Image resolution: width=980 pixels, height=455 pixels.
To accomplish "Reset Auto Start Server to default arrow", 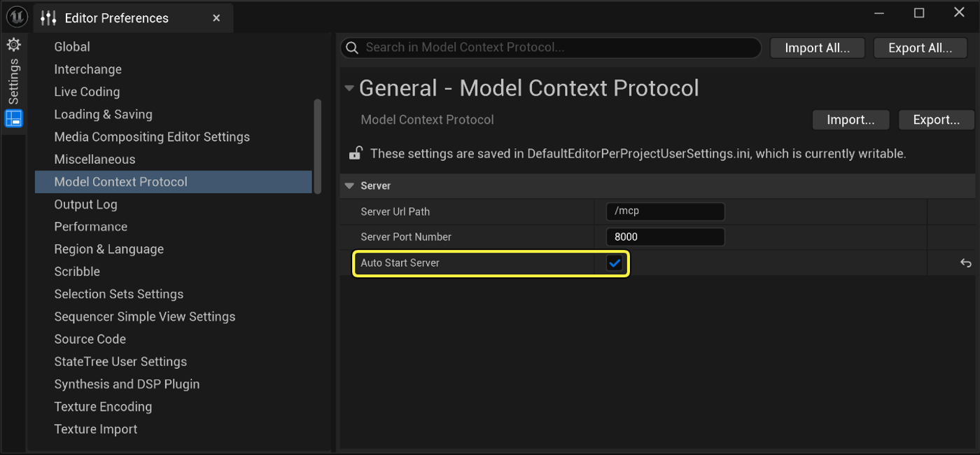I will coord(966,263).
